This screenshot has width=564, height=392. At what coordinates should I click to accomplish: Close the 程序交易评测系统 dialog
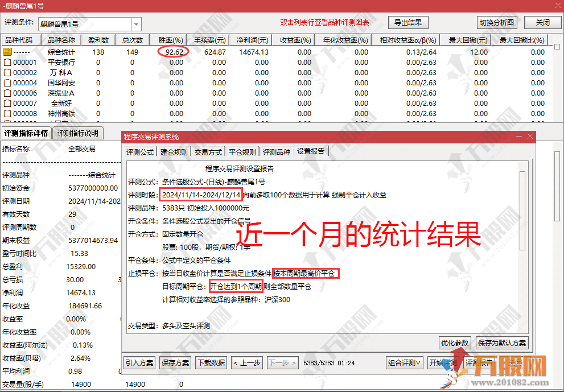[x=530, y=137]
